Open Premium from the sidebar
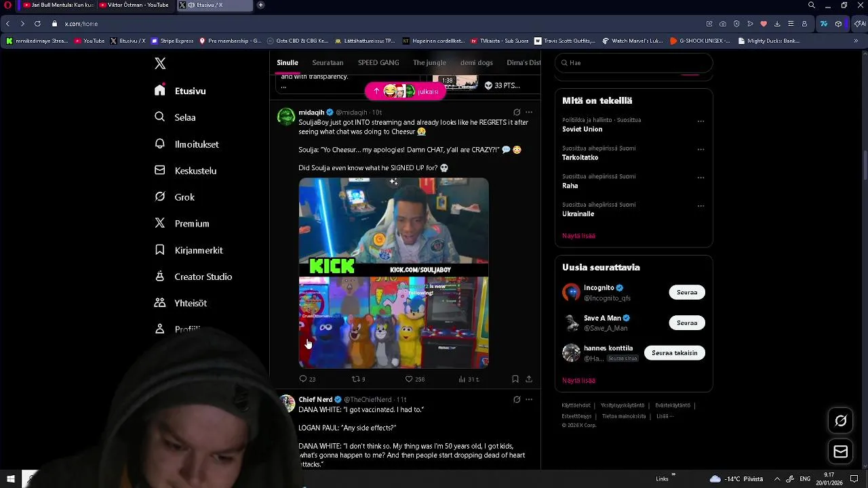 pos(182,223)
